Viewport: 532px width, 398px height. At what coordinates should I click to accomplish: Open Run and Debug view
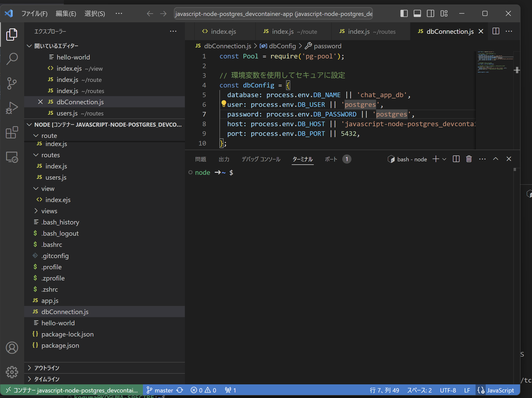12,108
